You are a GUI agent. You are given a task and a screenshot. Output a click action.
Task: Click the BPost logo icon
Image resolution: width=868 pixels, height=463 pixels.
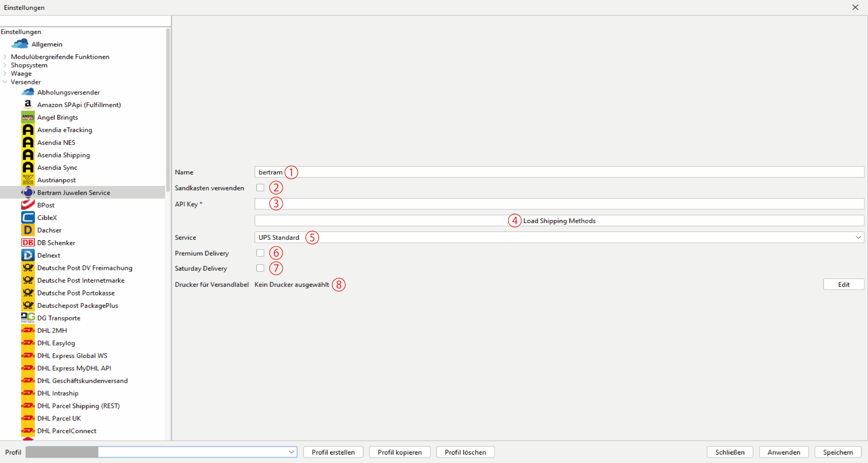pos(28,205)
